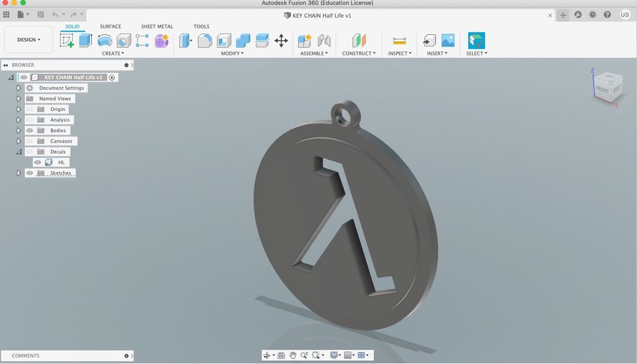The width and height of the screenshot is (637, 364).
Task: Activate the root component radio button
Action: (x=112, y=77)
